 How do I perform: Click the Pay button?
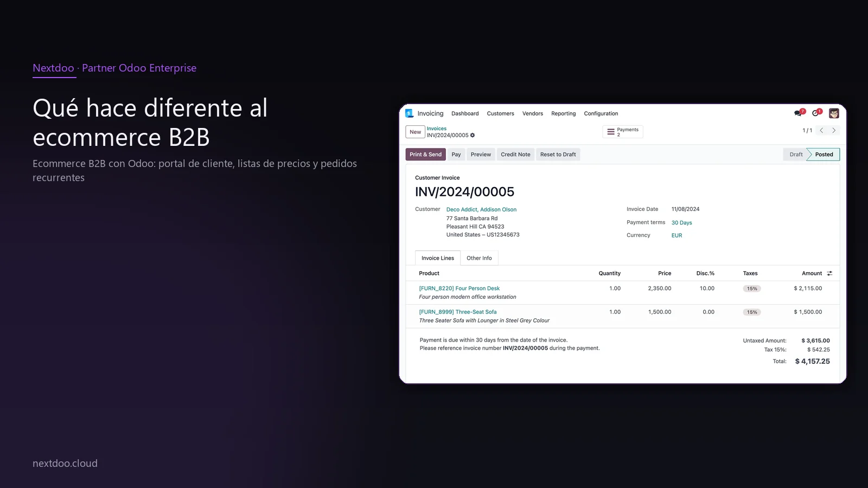tap(456, 155)
